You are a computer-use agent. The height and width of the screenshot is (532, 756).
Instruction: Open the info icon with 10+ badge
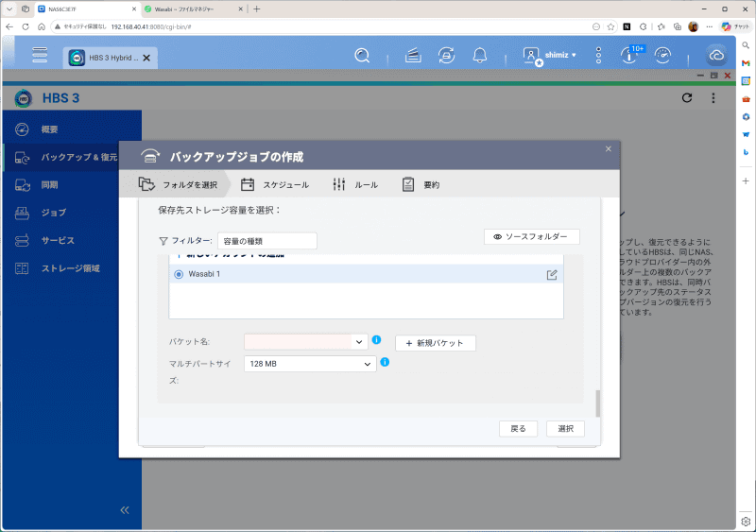630,55
